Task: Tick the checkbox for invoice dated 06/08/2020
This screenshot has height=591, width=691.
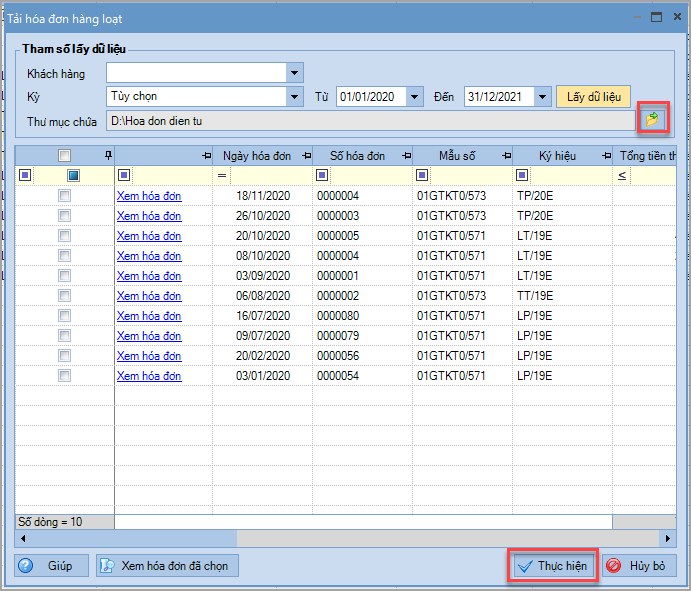Action: 64,296
